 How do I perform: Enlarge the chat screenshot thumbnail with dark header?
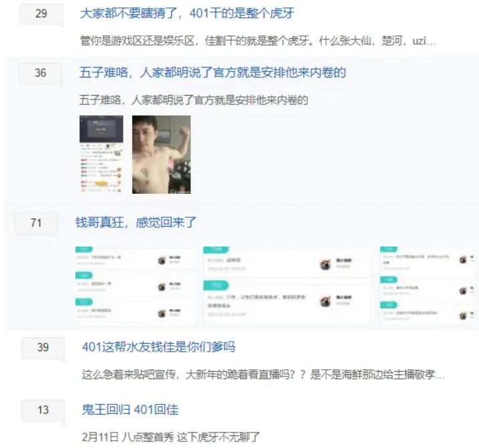102,154
